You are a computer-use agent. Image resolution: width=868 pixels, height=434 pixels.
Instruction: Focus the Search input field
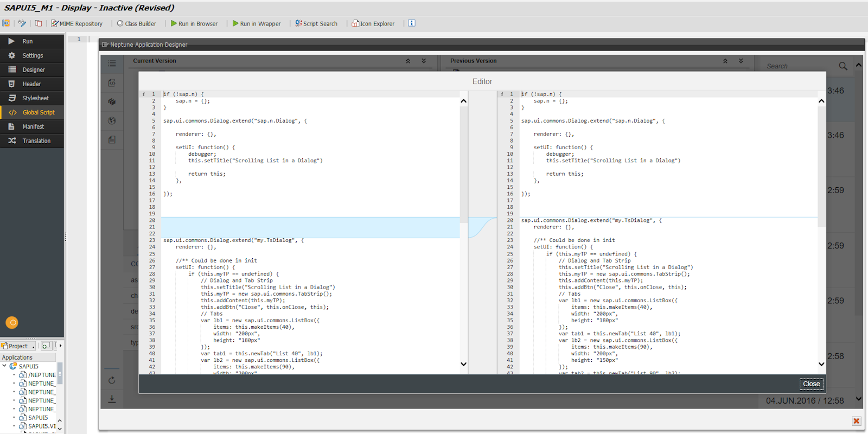[800, 66]
